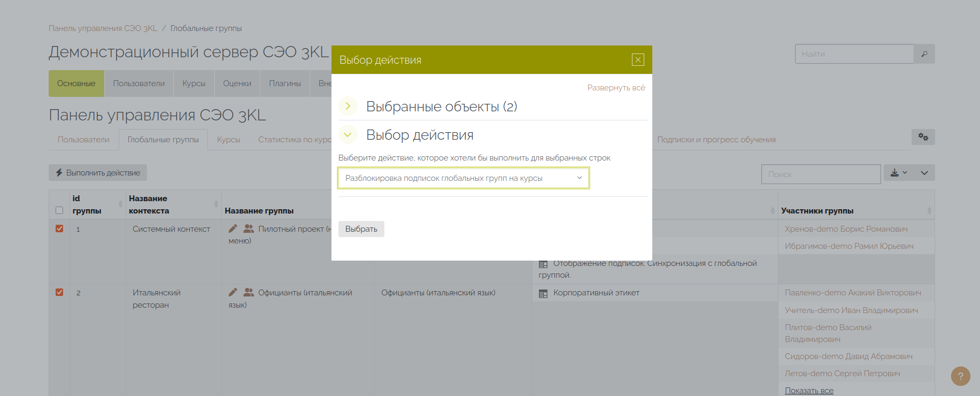Click the search magnifier icon at top
Viewport: 980px width, 396px height.
coord(924,54)
